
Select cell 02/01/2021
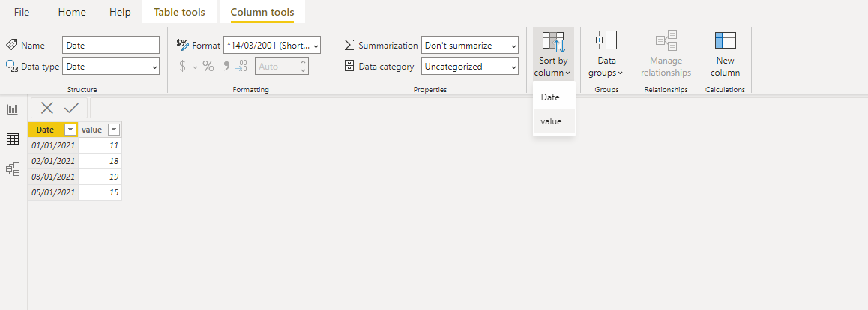(53, 161)
